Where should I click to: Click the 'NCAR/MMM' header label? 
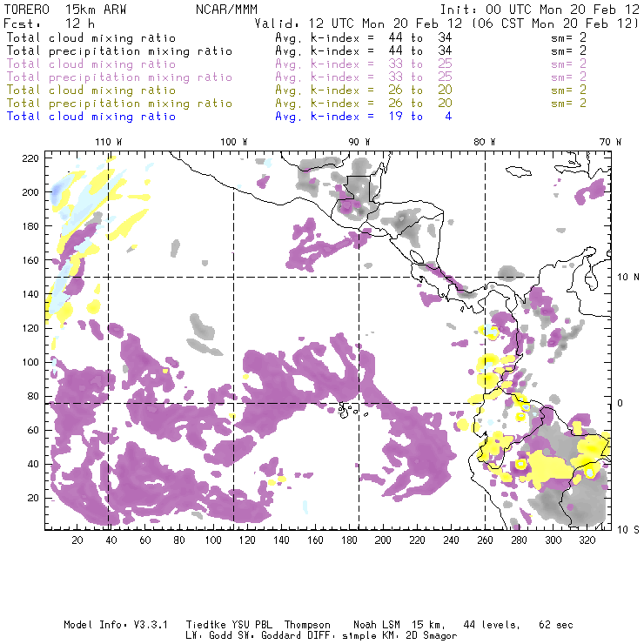pyautogui.click(x=227, y=10)
